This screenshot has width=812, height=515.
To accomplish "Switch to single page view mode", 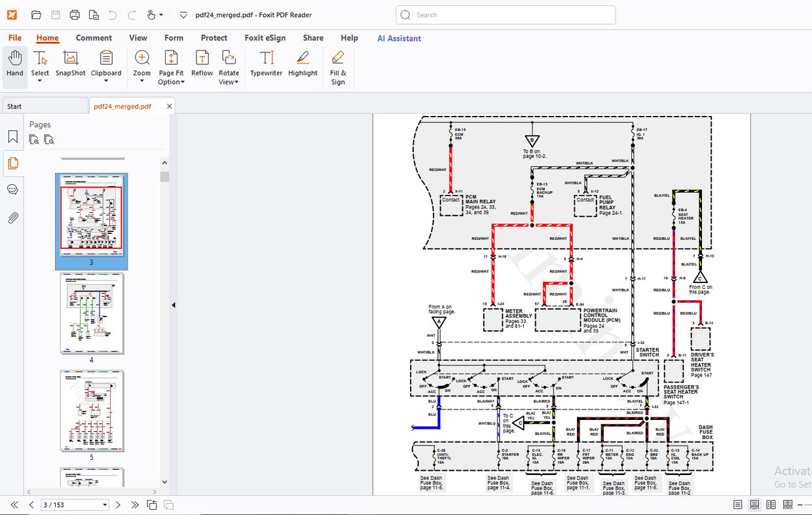I will coord(738,505).
